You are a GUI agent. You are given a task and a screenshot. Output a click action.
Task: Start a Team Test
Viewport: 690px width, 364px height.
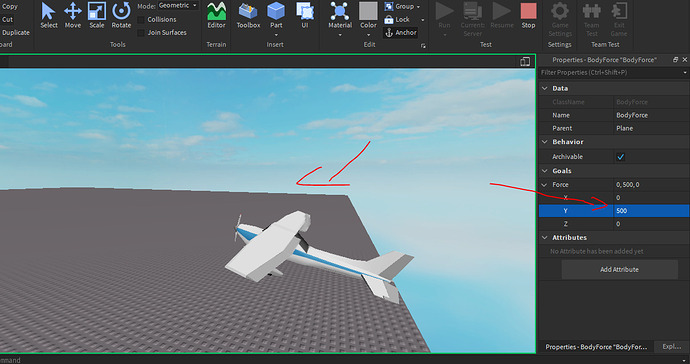[592, 18]
